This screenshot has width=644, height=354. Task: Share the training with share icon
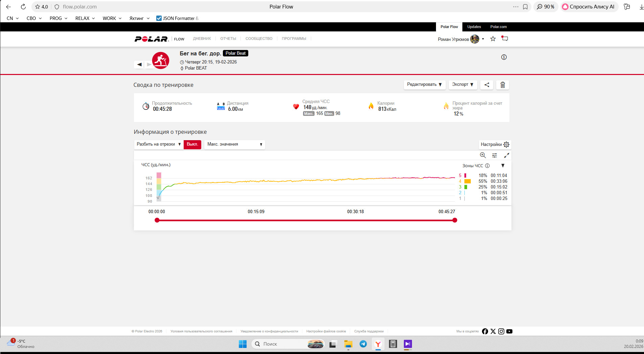pos(487,85)
